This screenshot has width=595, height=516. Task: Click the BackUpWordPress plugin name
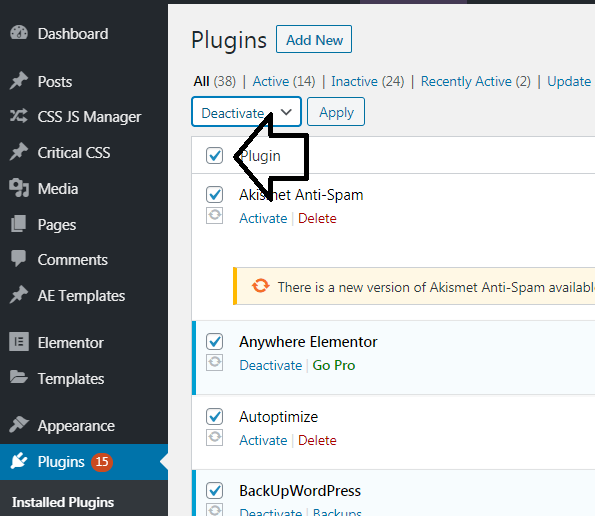coord(300,491)
